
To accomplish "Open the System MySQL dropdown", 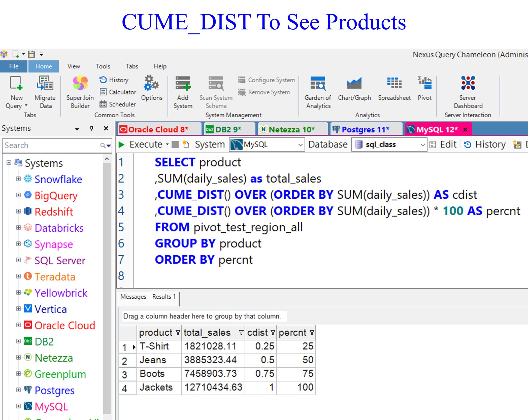I will (x=300, y=145).
